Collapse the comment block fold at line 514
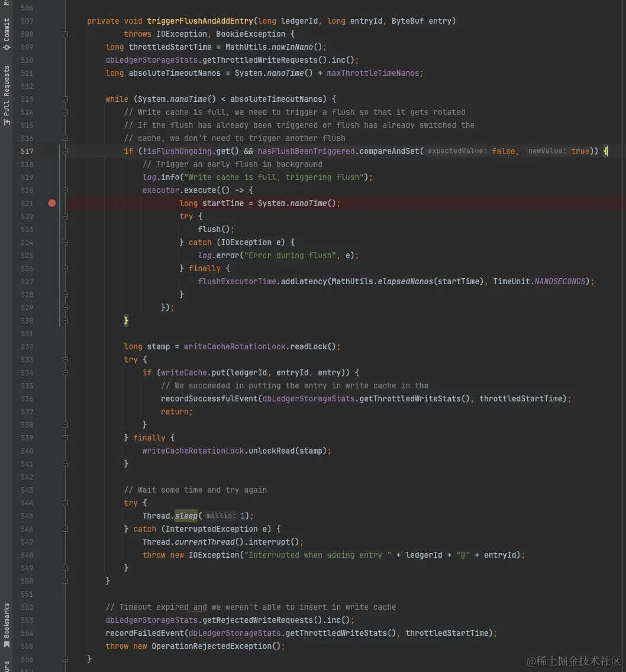This screenshot has height=672, width=626. tap(65, 112)
